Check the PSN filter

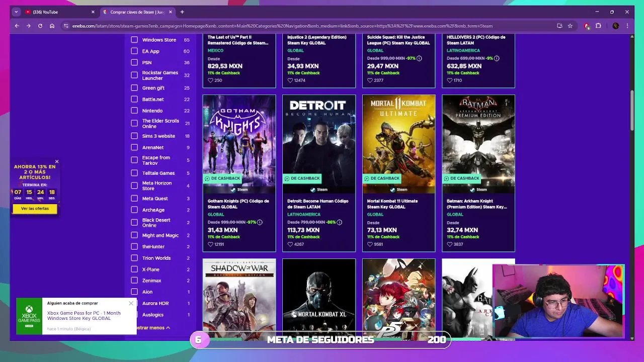point(134,63)
